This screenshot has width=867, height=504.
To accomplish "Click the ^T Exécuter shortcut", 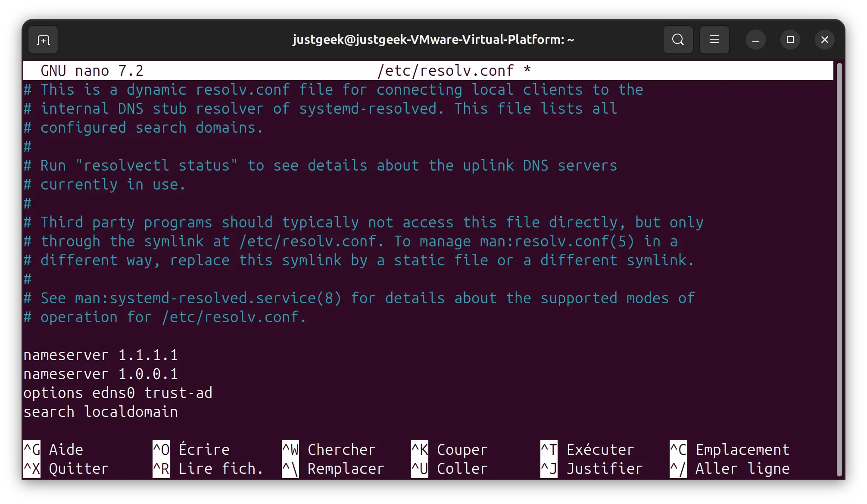I will [587, 450].
